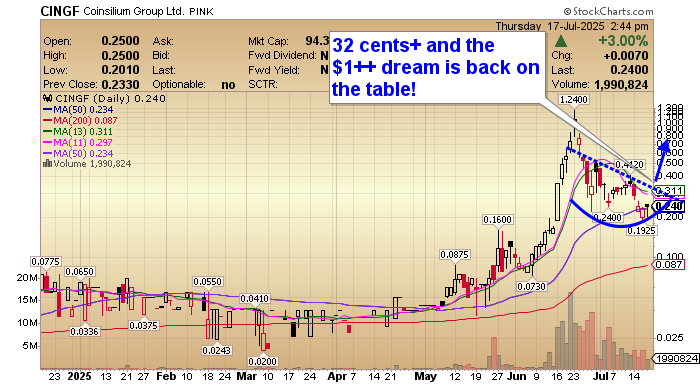Click the Thursday 17-Jul-2025 2:44 pm timestamp
The image size is (700, 385).
tap(572, 26)
